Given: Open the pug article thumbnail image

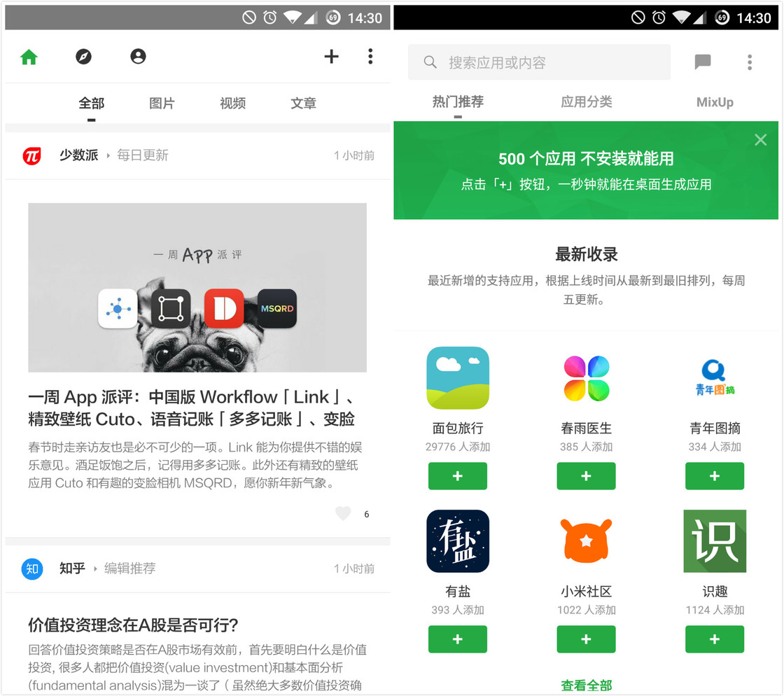Looking at the screenshot, I should 197,287.
